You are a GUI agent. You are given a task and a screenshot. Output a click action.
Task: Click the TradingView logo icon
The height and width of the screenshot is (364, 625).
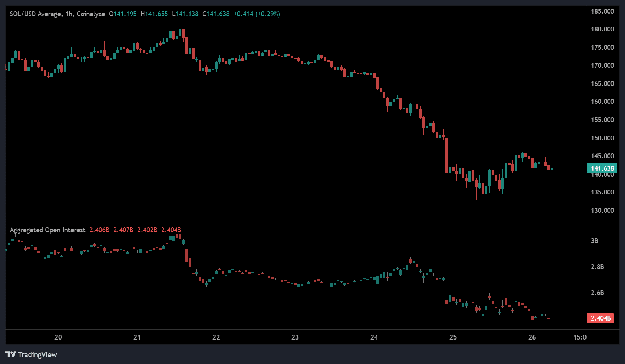click(x=11, y=354)
